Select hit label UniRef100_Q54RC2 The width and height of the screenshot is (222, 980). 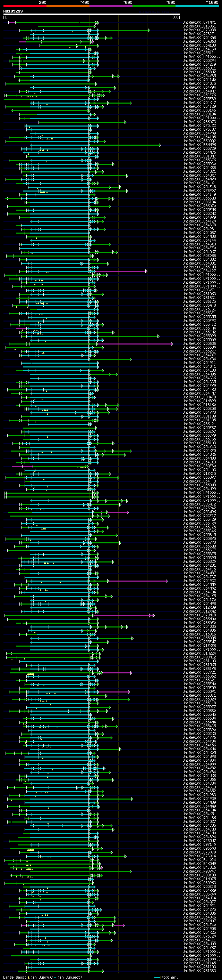tap(199, 581)
